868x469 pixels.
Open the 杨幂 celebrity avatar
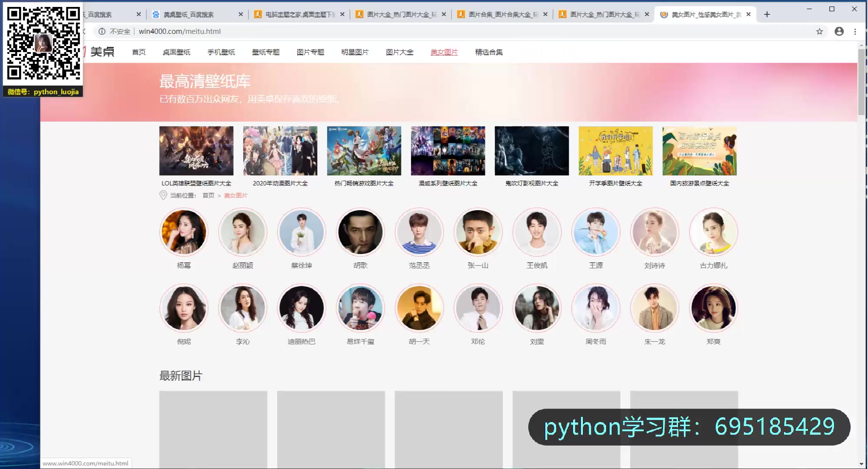tap(184, 232)
